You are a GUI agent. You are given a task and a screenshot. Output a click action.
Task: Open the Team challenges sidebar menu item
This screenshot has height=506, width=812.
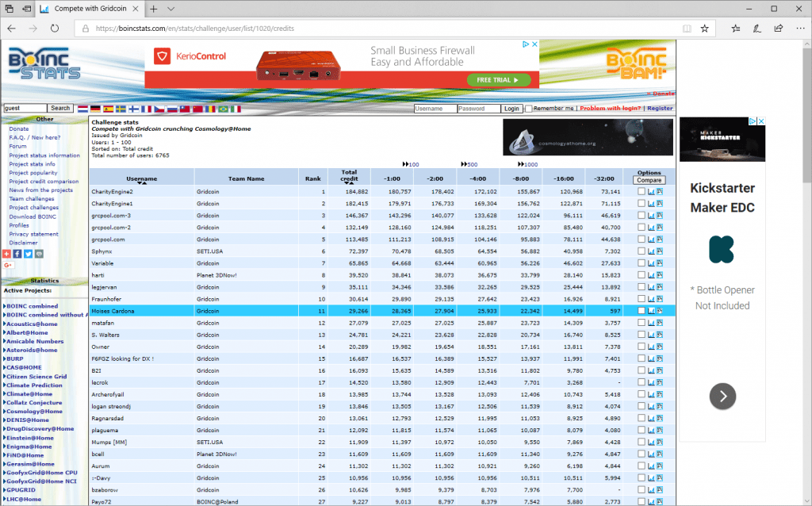31,199
